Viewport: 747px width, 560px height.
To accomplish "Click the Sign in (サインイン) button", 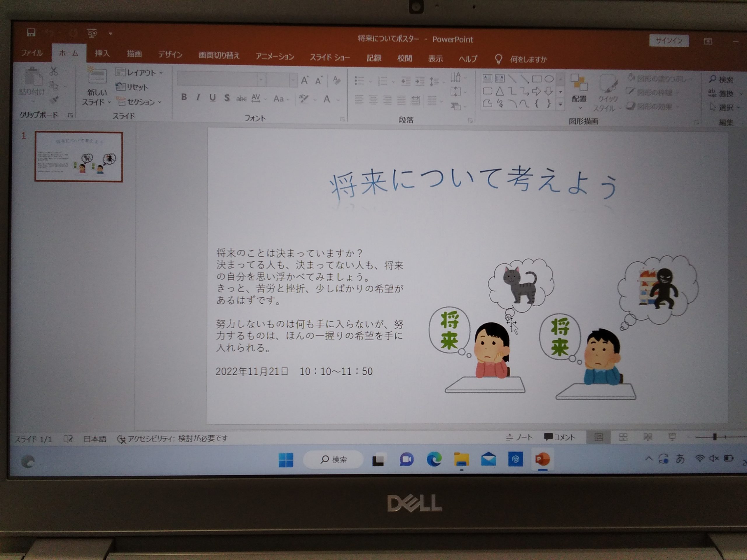I will [x=669, y=41].
